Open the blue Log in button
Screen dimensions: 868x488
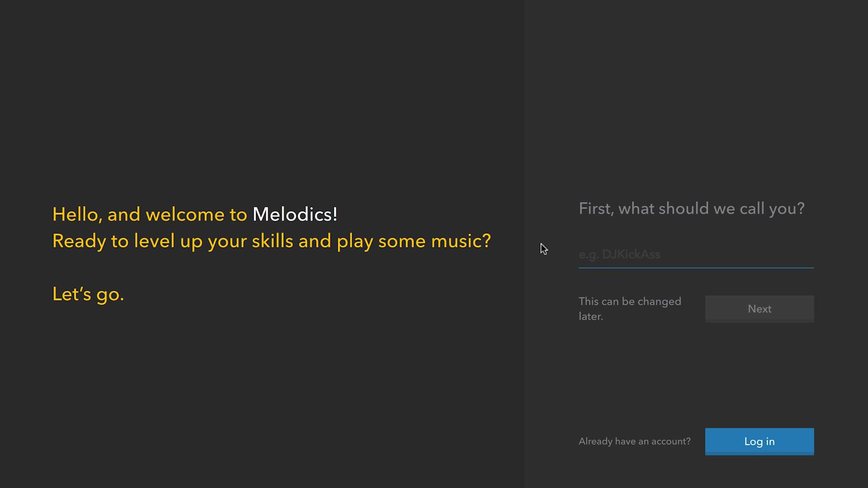759,441
